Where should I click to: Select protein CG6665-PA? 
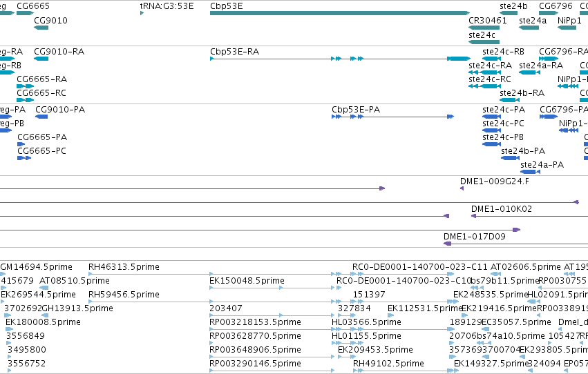click(x=21, y=144)
